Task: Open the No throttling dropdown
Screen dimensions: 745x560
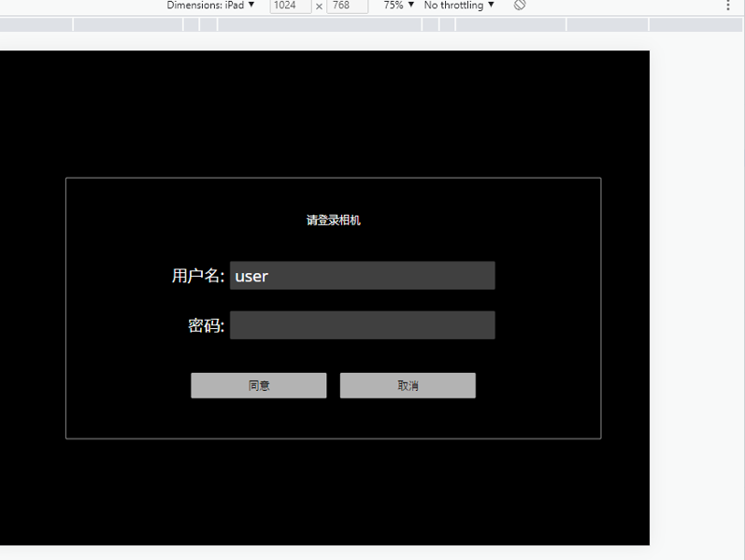Action: [459, 6]
